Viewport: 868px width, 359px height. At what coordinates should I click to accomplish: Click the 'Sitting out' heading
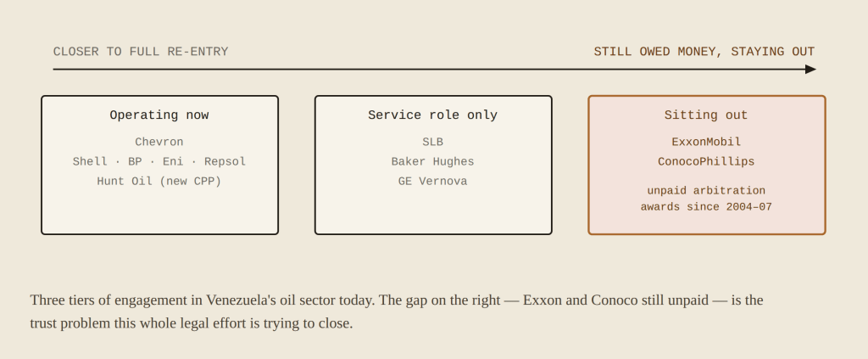tap(706, 115)
